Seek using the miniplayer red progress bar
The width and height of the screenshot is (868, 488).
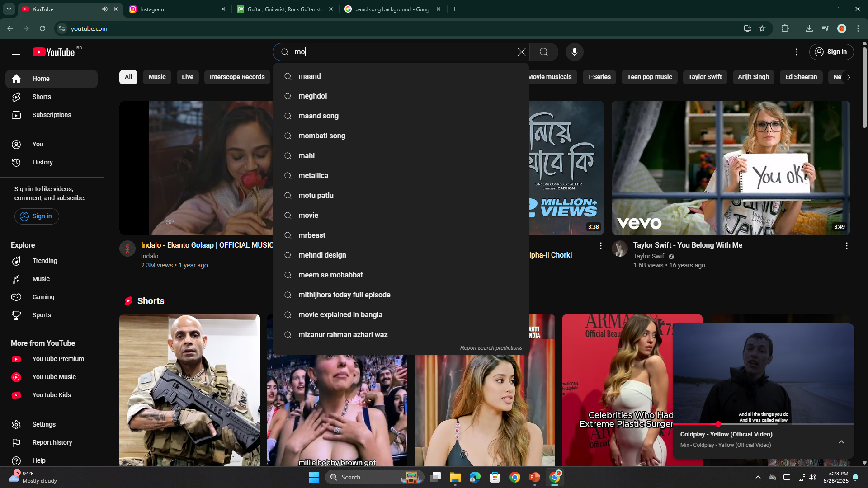(763, 424)
